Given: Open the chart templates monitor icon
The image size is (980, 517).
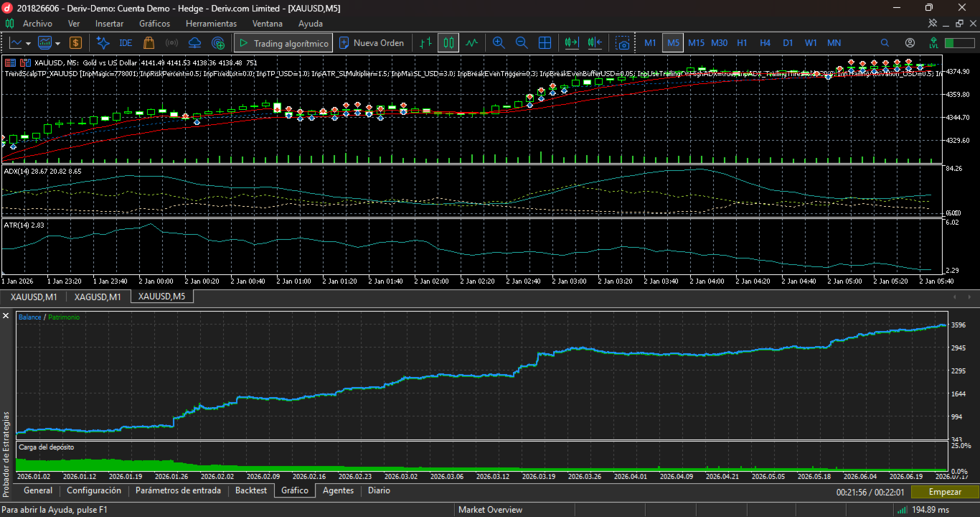Looking at the screenshot, I should (44, 43).
